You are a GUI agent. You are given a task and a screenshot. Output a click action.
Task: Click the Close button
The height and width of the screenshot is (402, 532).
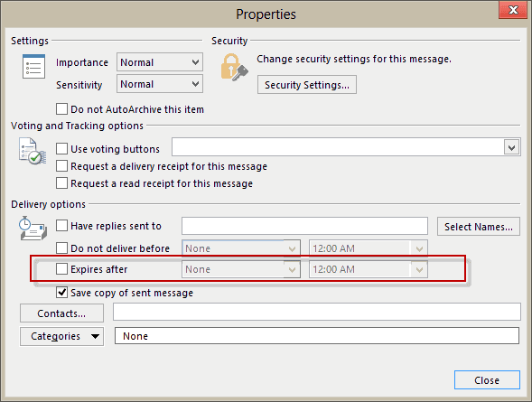coord(487,380)
